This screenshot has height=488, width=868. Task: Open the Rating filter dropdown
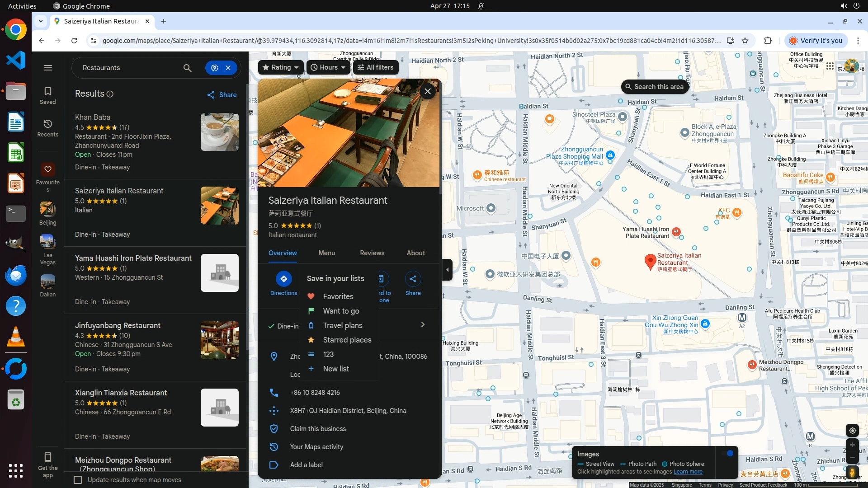pos(281,67)
